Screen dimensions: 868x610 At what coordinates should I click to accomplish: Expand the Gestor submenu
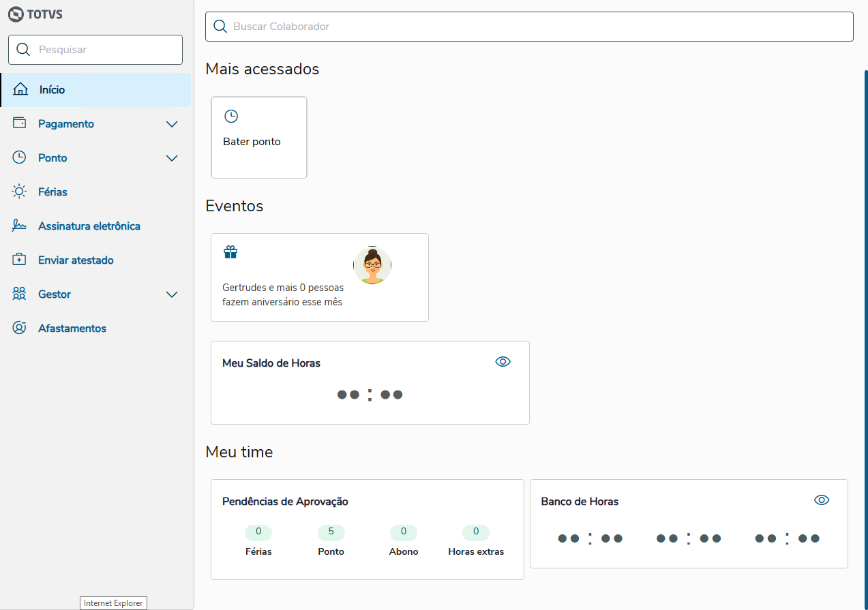(x=172, y=294)
